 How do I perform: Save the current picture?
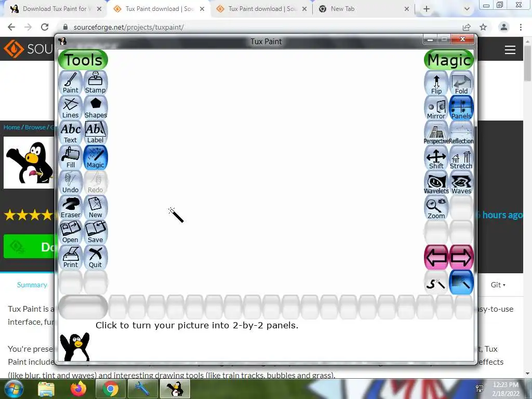[96, 232]
